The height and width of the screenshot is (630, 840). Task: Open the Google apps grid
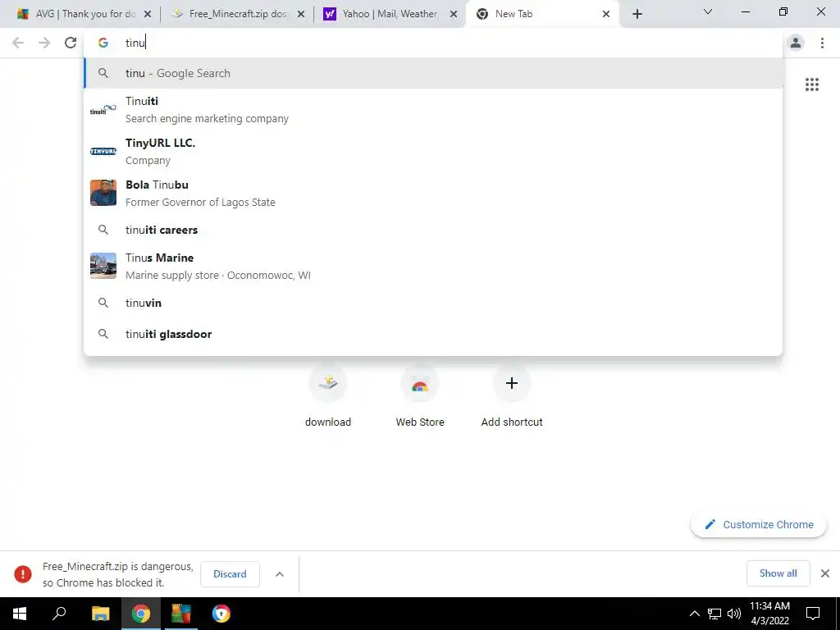(x=812, y=84)
